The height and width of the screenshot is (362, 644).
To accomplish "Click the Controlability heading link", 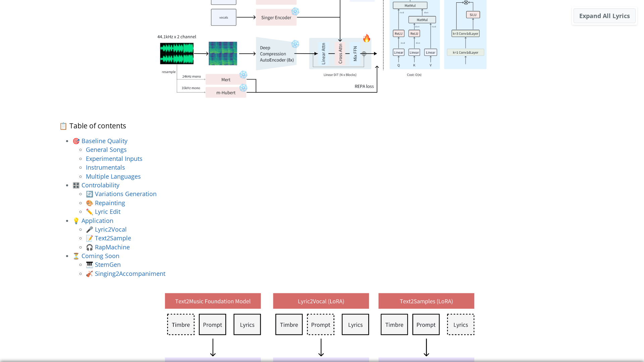I will coord(100,185).
